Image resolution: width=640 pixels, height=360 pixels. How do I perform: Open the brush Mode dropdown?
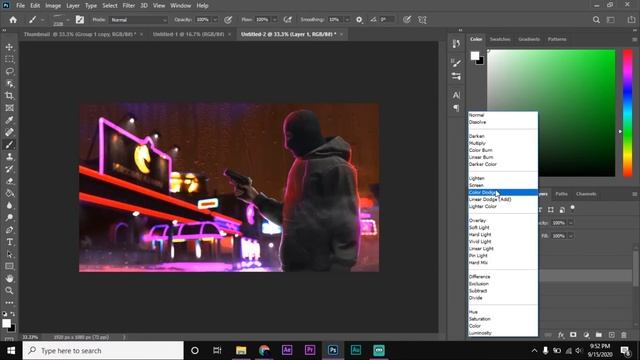pyautogui.click(x=139, y=20)
